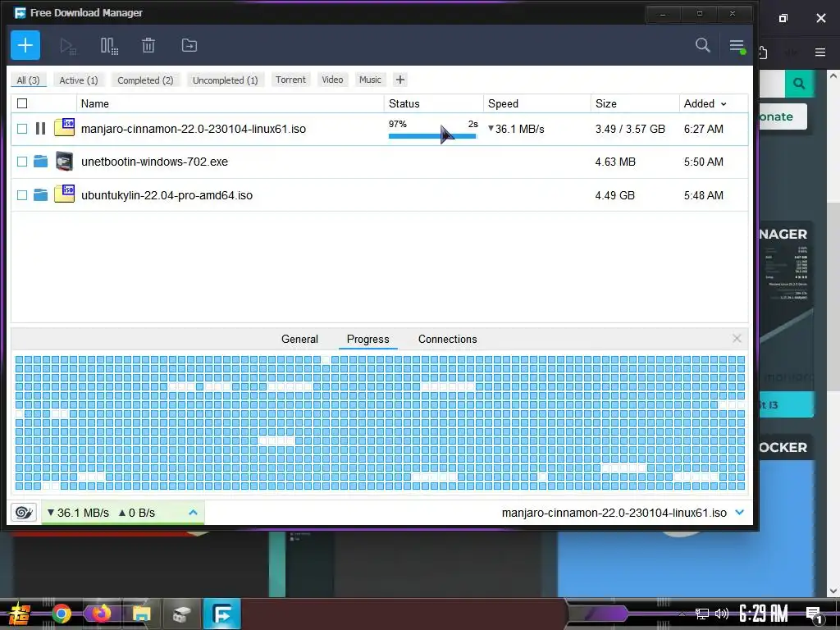Open folder icon for unetbootin-windows-702.exe

coord(41,162)
